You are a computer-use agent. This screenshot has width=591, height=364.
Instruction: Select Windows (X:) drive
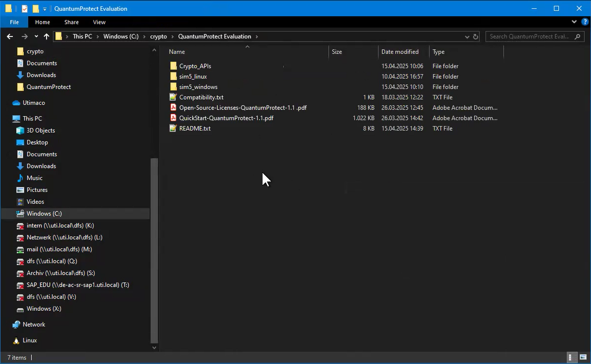44,309
